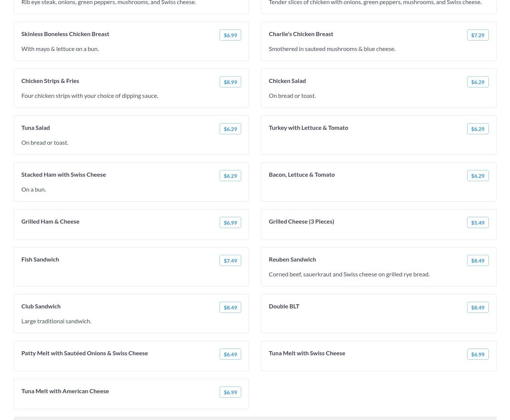The width and height of the screenshot is (510, 420).
Task: Click the Stacked Ham with Swiss Cheese title
Action: (63, 174)
